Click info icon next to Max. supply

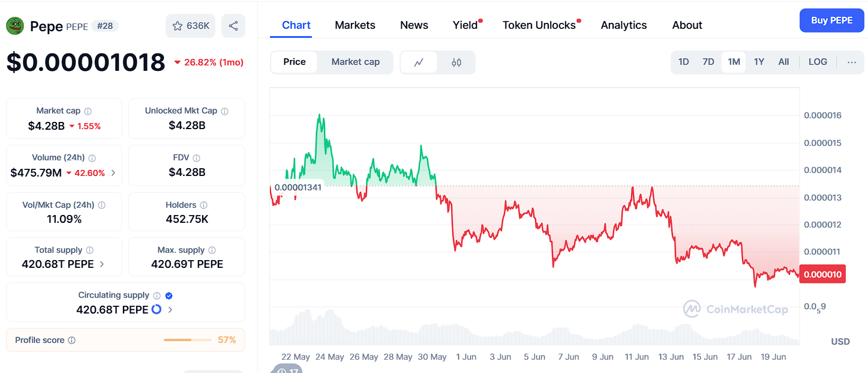coord(212,250)
